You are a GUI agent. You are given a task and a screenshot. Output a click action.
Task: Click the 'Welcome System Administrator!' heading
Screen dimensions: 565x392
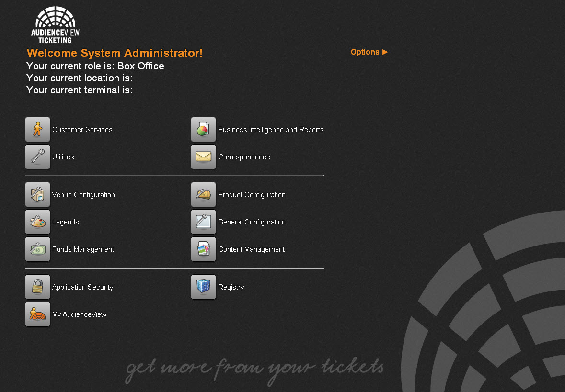[115, 53]
